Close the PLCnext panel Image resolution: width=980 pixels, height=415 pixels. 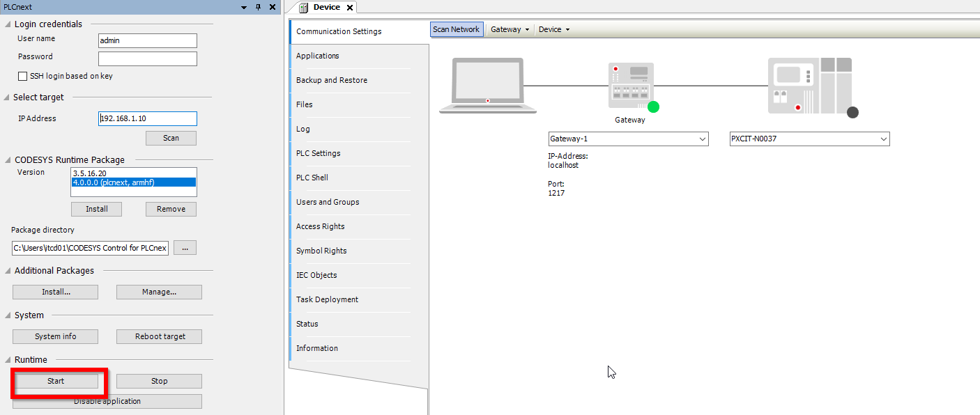tap(273, 7)
